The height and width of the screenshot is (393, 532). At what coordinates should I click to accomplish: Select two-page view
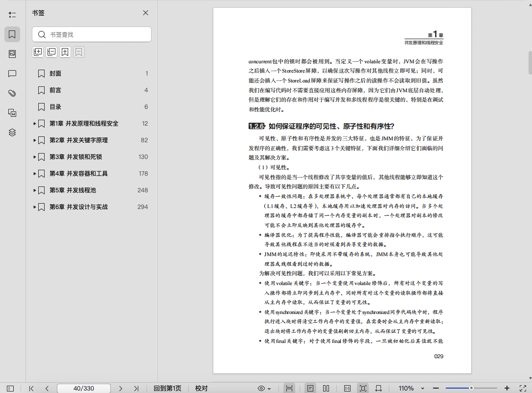(326, 388)
